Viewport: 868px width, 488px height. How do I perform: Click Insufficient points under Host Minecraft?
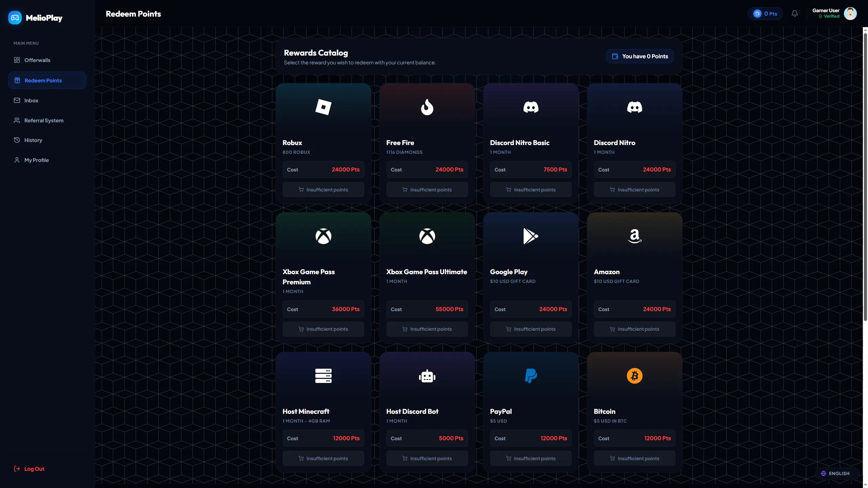323,458
